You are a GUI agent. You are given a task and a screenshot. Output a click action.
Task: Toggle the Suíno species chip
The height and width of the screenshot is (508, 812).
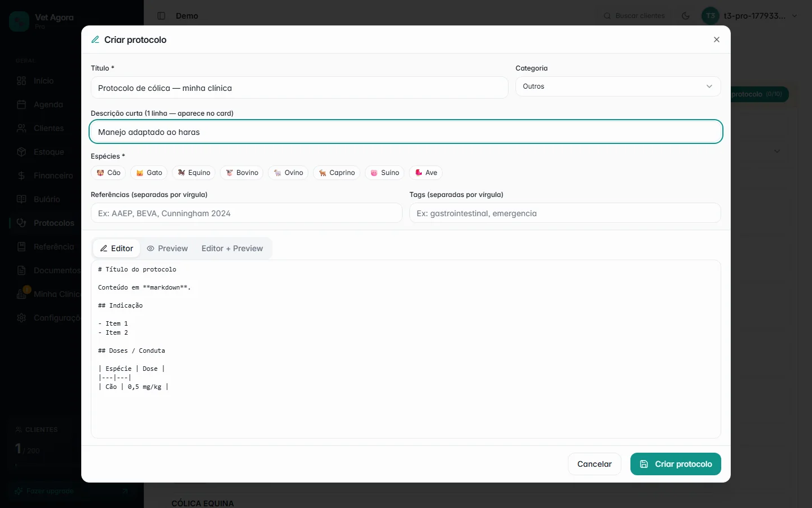[385, 173]
